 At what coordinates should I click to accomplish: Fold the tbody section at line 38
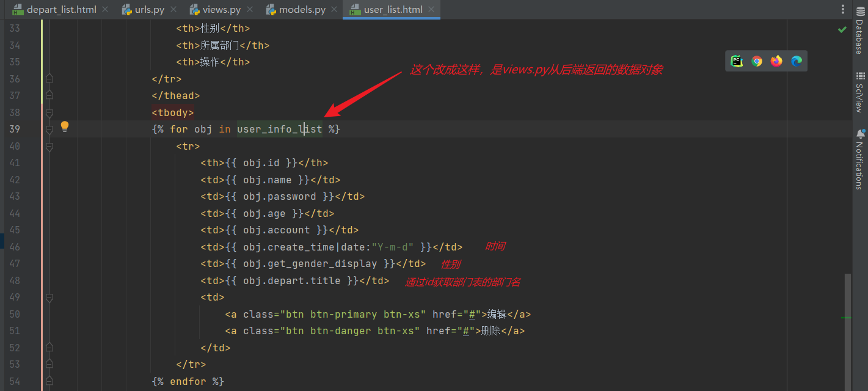pos(49,112)
